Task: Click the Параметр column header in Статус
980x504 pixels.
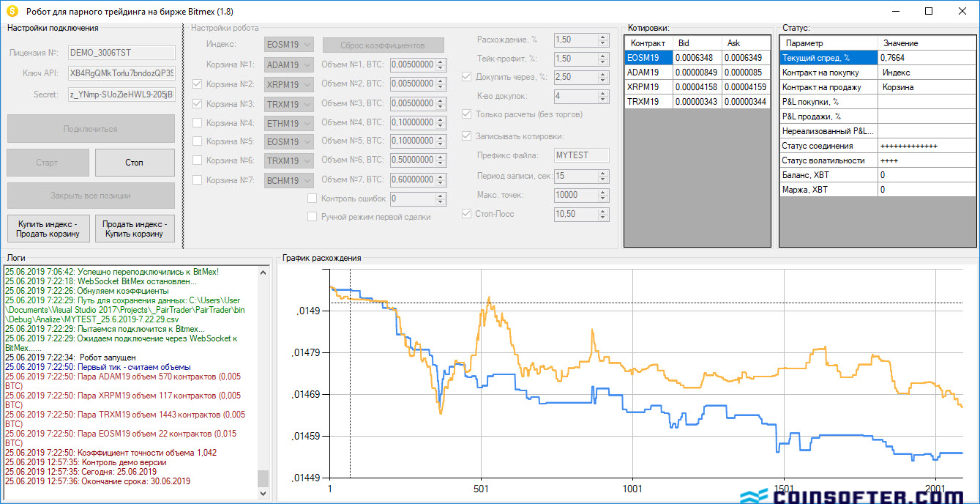Action: [x=828, y=43]
